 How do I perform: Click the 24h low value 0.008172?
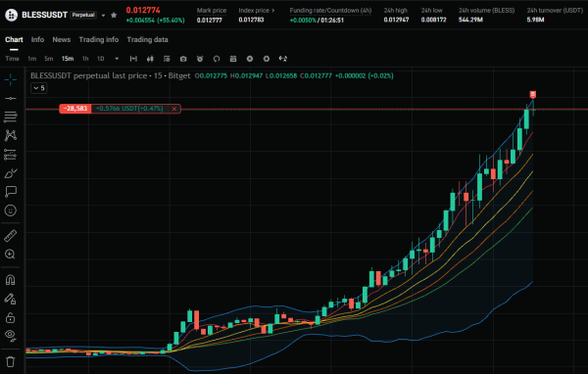tap(433, 20)
